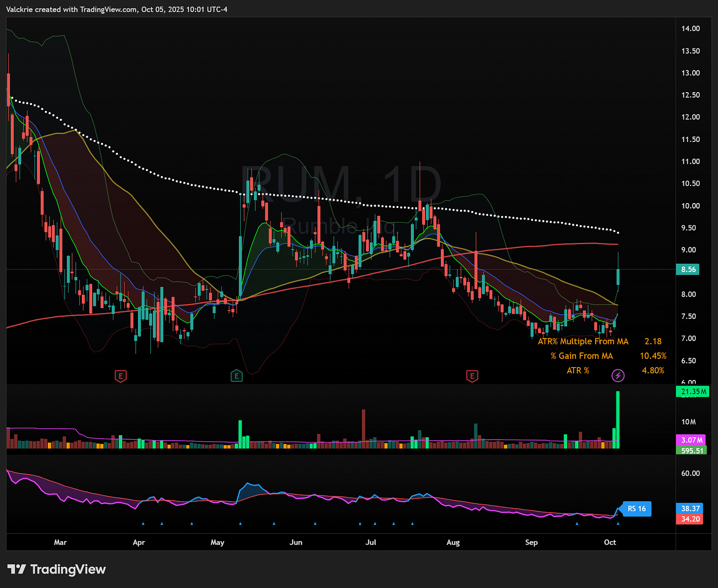Click the ATR% Multiple From MA label
Image resolution: width=718 pixels, height=588 pixels.
(x=583, y=341)
